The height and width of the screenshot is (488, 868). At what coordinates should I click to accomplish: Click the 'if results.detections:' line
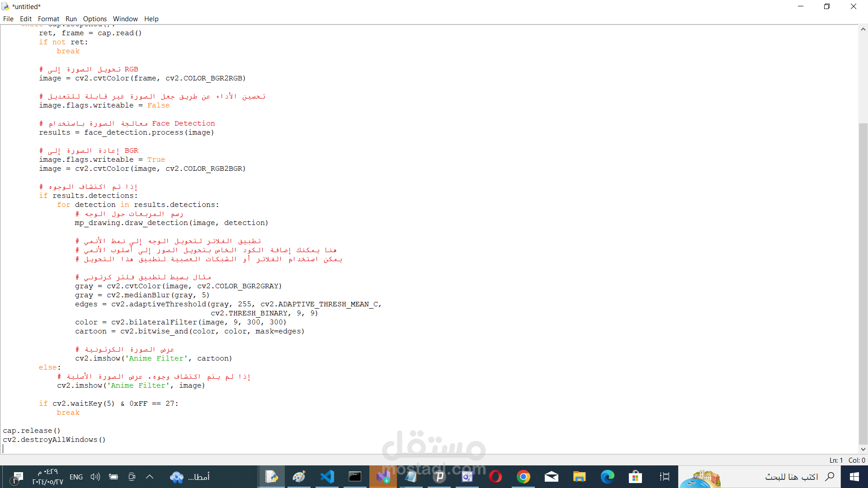[88, 196]
